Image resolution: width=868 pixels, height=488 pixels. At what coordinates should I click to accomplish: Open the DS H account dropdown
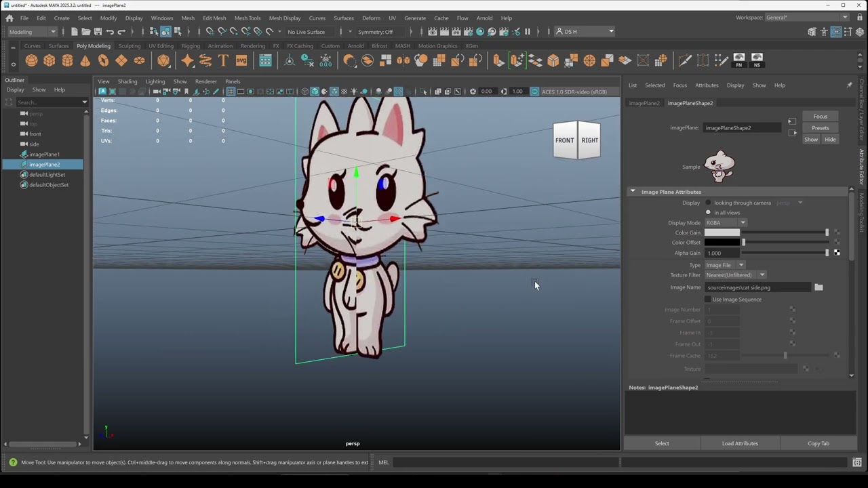pyautogui.click(x=585, y=32)
